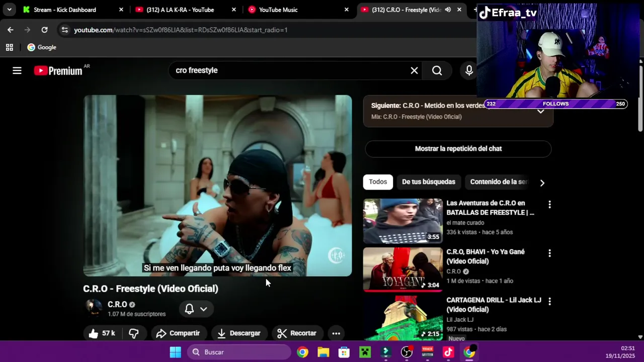Screen dimensions: 644x362
Task: Open C.R.O channel name link
Action: click(x=117, y=304)
